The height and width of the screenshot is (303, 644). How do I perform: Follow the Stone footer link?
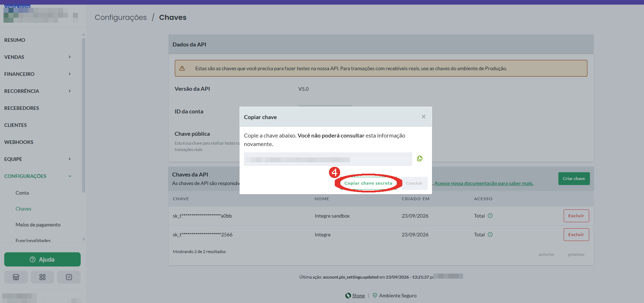point(358,296)
